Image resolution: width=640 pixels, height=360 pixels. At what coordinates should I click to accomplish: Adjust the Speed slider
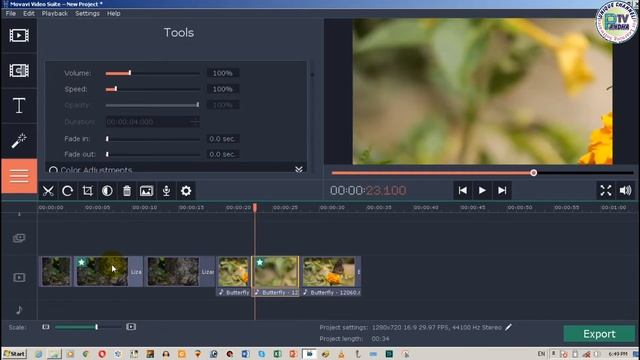point(153,89)
